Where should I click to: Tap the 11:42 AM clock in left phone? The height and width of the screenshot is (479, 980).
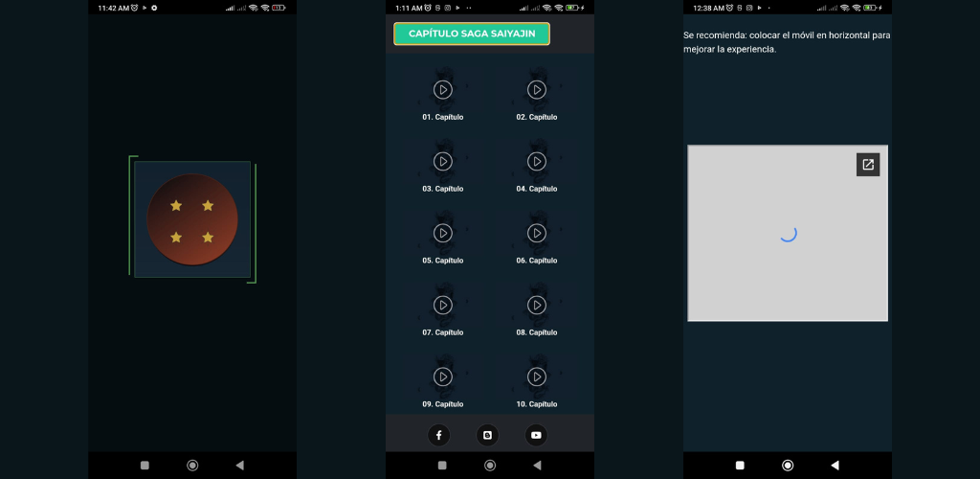coord(114,8)
